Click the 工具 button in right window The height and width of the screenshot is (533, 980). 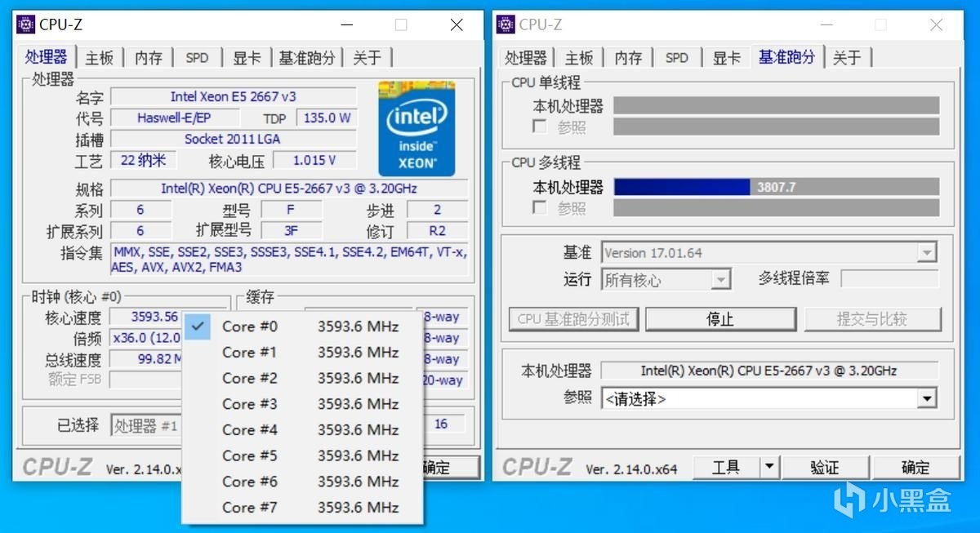[726, 467]
